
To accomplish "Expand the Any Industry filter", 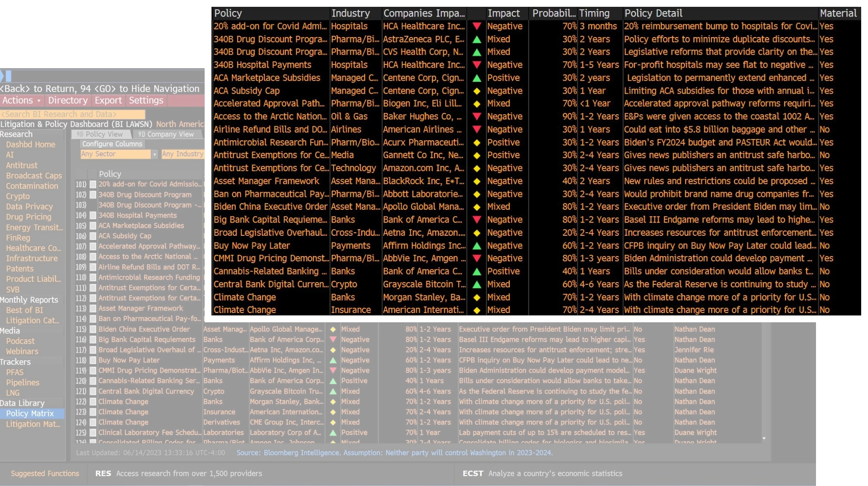I will click(x=182, y=154).
